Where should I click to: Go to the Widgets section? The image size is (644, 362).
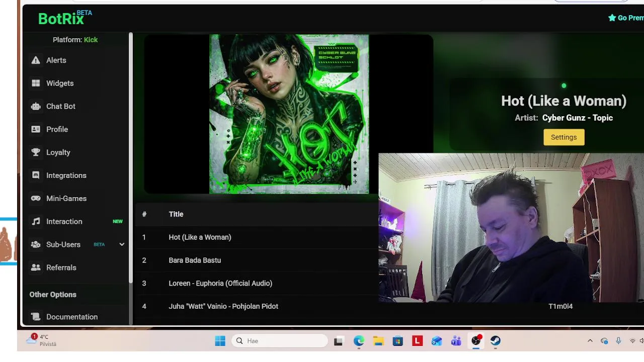click(60, 83)
